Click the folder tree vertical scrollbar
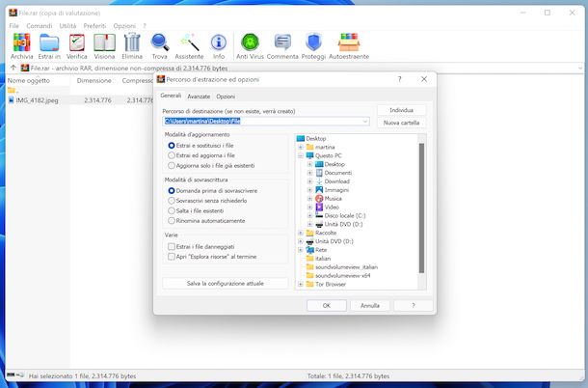588x388 pixels. (x=421, y=208)
